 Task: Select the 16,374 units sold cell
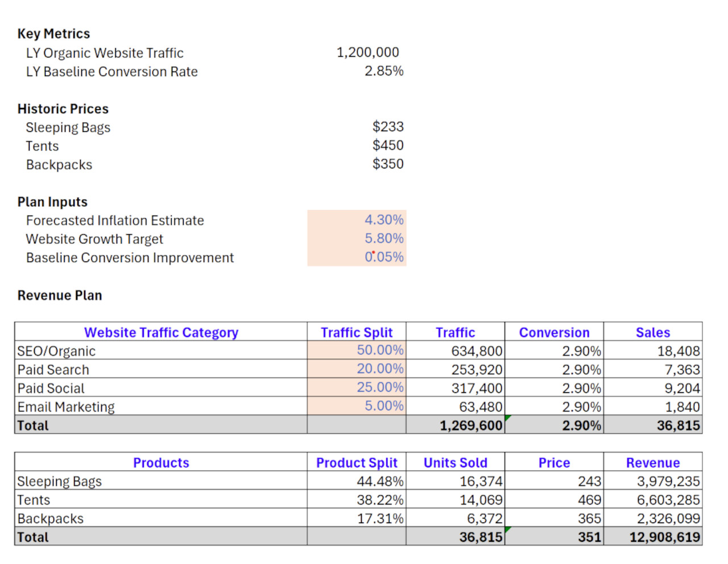pos(456,480)
